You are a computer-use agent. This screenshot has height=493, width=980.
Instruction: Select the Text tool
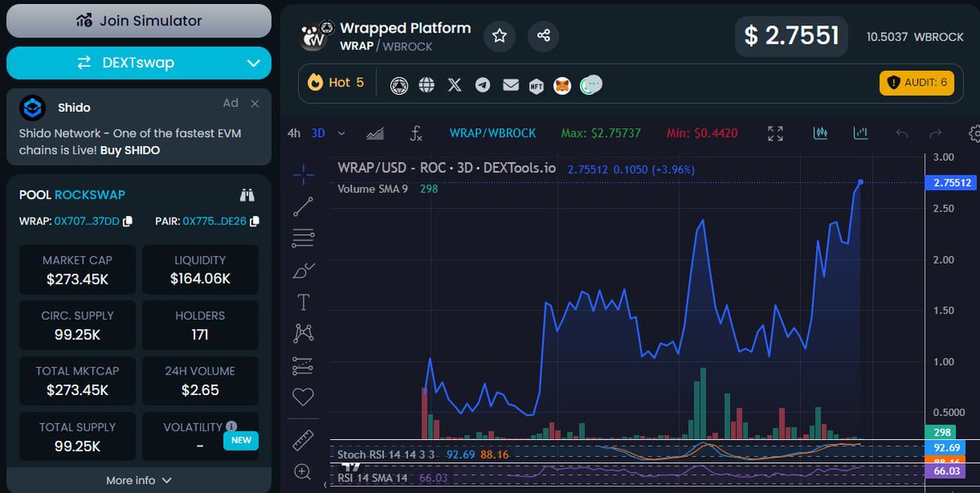[303, 302]
